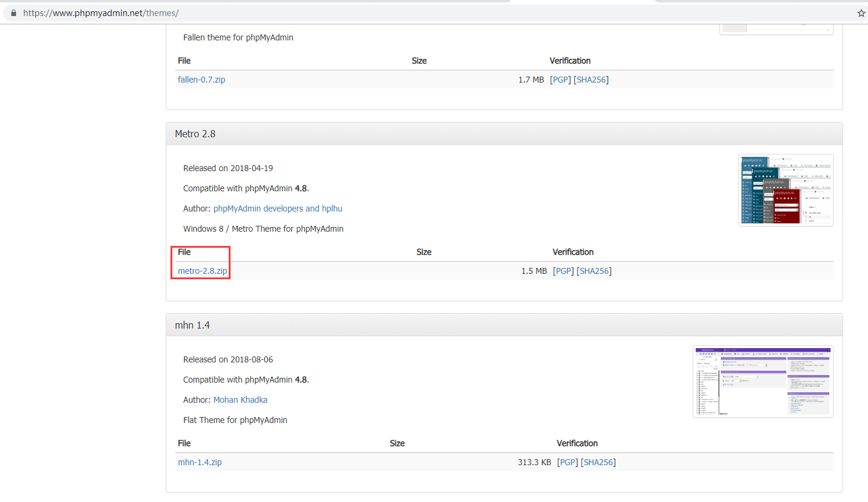Click 'Fallen theme for phpMyAdmin' description

[x=238, y=37]
